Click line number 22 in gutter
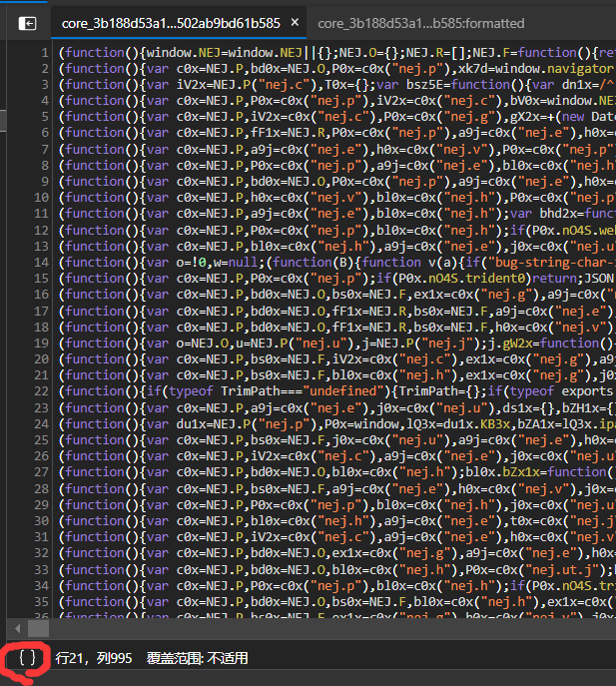Screen dimensions: 616x686 click(x=42, y=391)
